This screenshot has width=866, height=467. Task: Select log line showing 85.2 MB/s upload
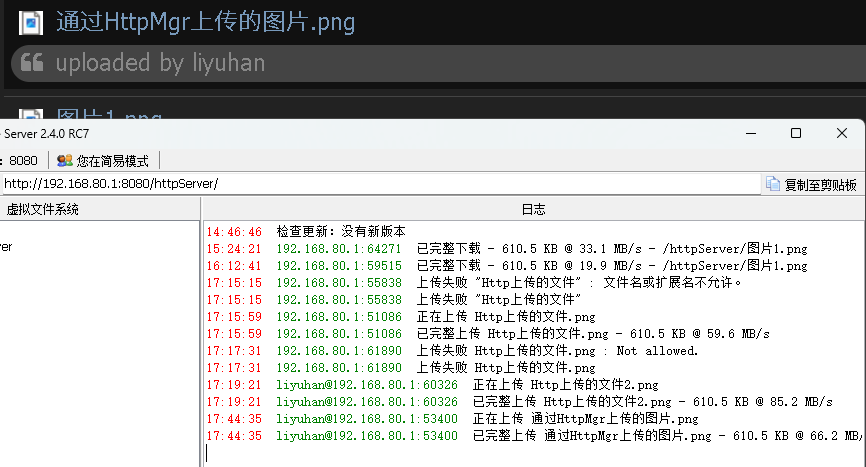tap(520, 402)
